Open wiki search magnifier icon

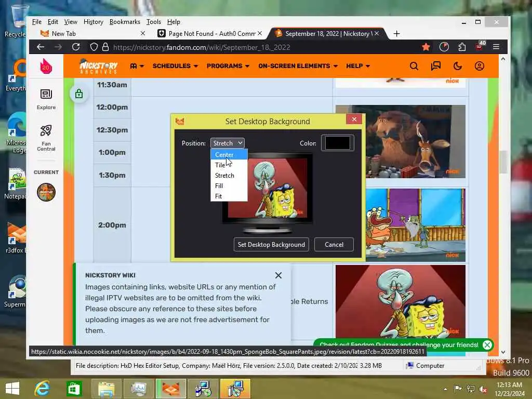(x=414, y=66)
